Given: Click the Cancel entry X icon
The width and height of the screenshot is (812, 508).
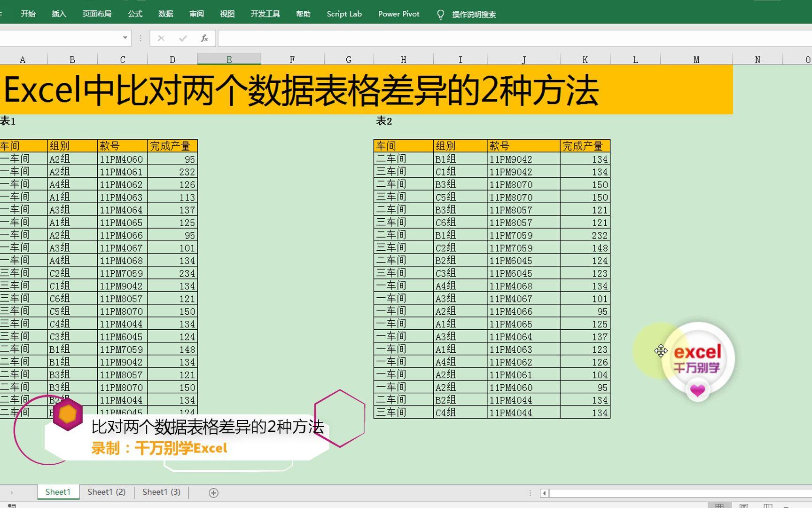Looking at the screenshot, I should [161, 38].
